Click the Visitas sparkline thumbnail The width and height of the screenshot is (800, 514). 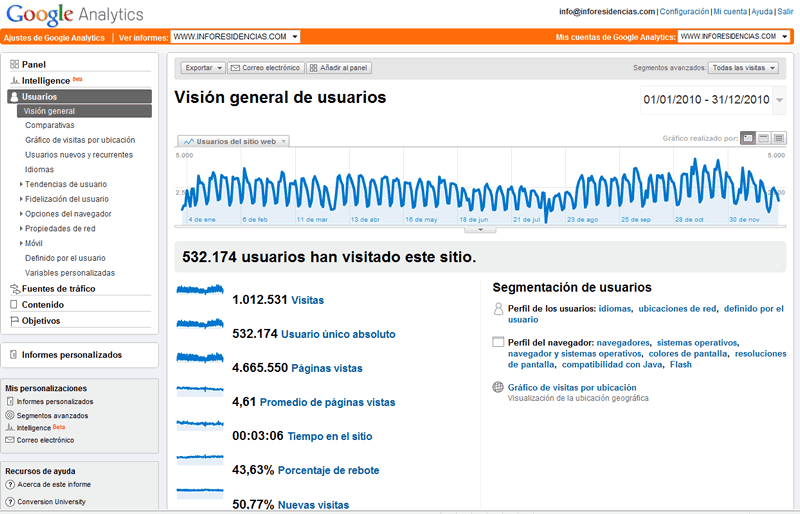(x=200, y=290)
